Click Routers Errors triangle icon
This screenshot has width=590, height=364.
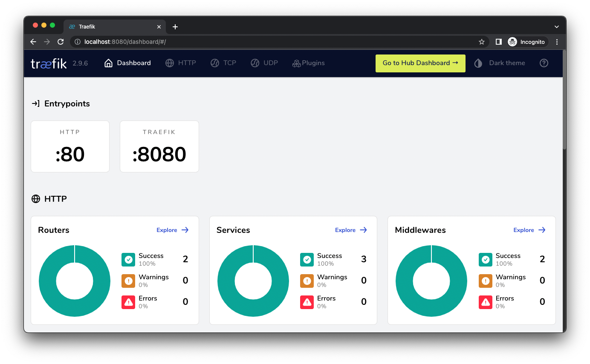(x=128, y=302)
